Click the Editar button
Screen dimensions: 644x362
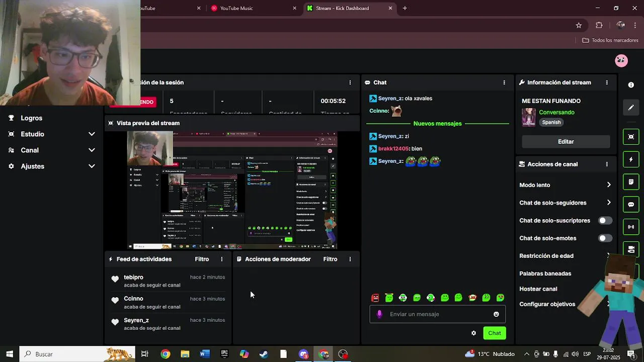pos(566,142)
